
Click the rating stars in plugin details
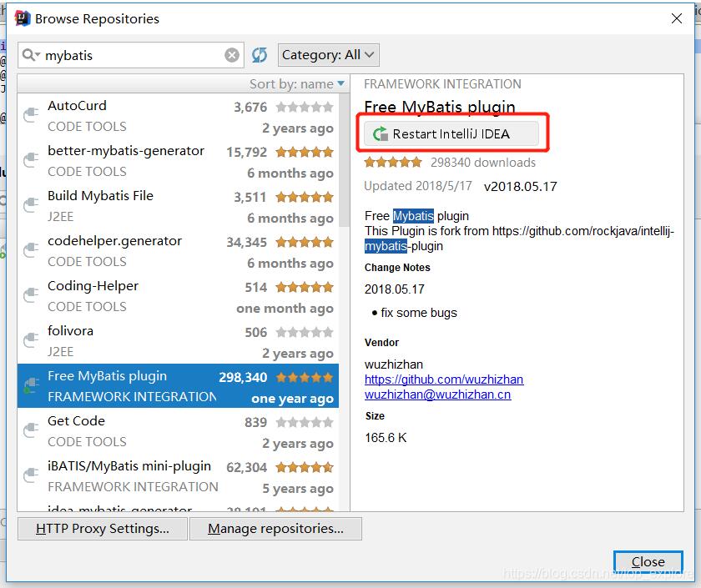(x=393, y=162)
